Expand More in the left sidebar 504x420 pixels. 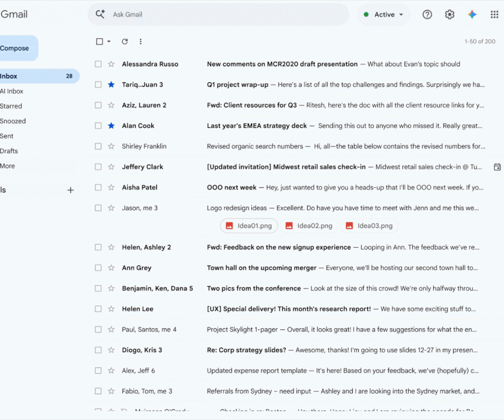coord(7,166)
